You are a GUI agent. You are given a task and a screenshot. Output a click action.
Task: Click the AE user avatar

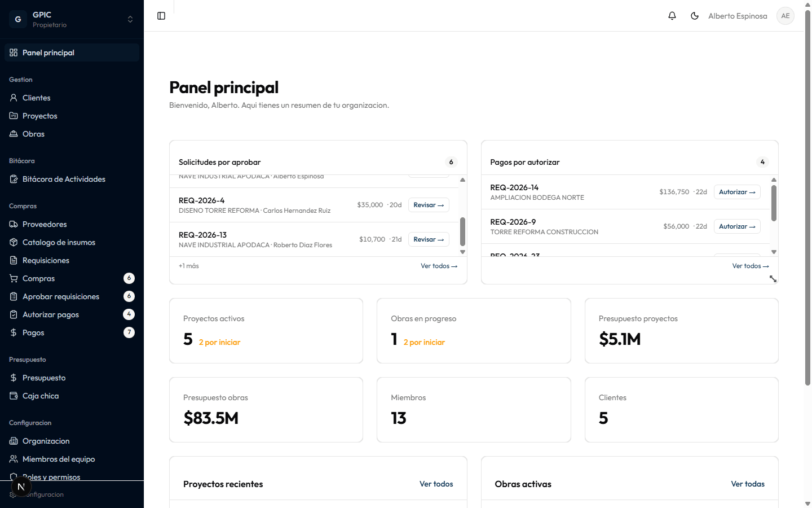coord(785,16)
